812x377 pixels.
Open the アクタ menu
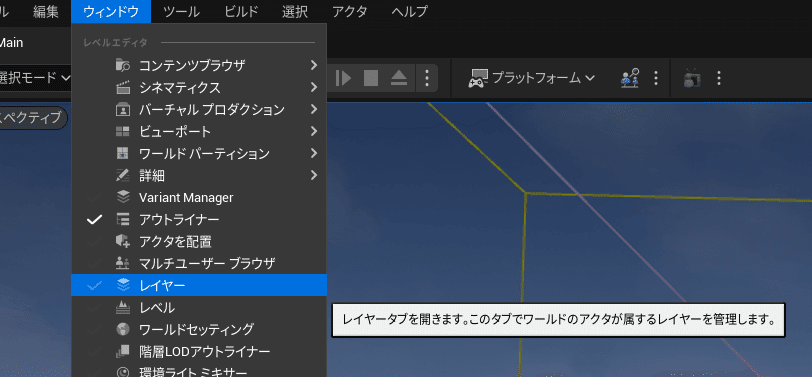pyautogui.click(x=350, y=11)
